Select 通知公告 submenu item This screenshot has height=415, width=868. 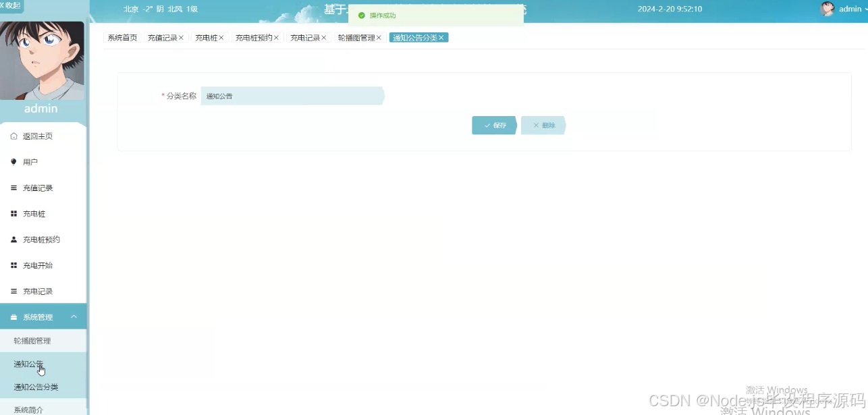point(43,364)
